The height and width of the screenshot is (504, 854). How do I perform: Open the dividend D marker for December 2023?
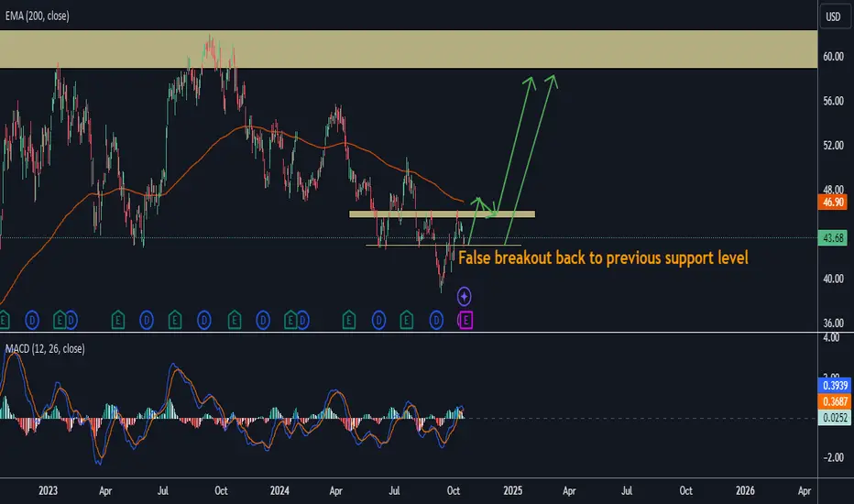coord(263,321)
